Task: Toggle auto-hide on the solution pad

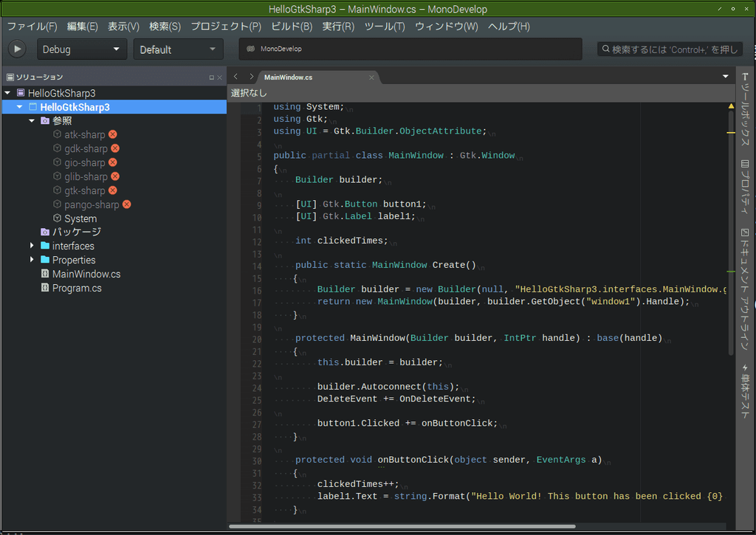Action: [x=211, y=77]
